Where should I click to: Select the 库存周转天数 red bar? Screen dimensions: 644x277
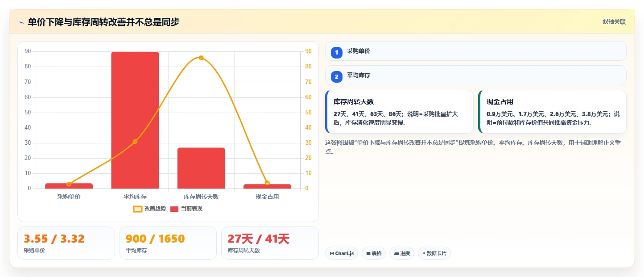(x=201, y=168)
